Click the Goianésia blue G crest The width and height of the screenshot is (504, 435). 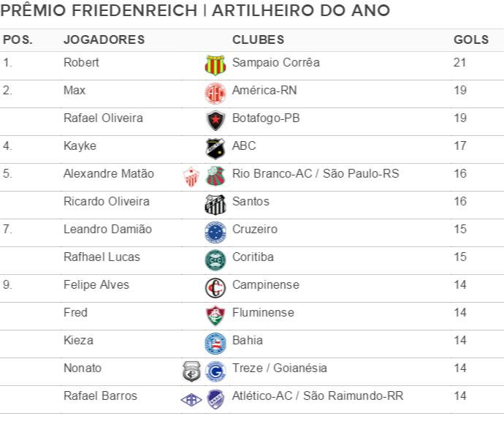(x=215, y=371)
